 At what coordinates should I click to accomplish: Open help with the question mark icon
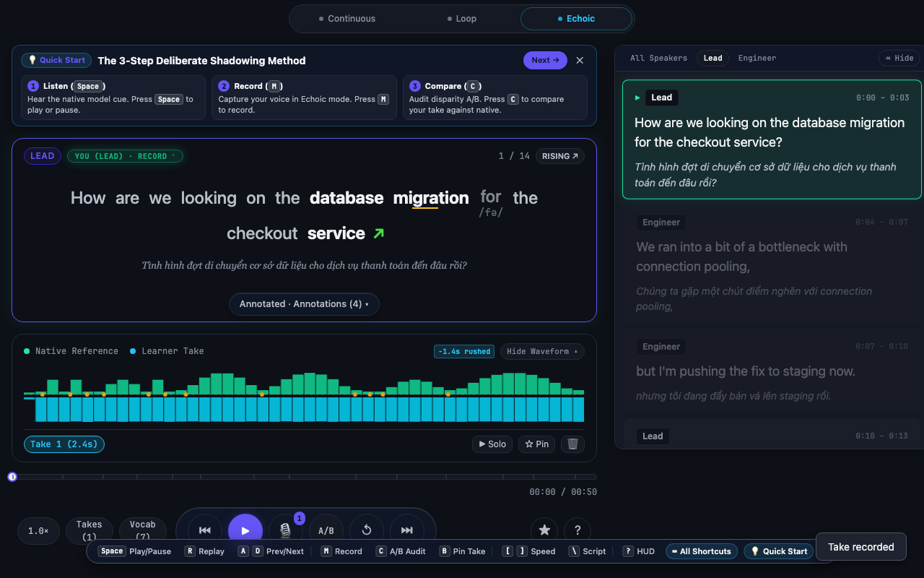(577, 530)
